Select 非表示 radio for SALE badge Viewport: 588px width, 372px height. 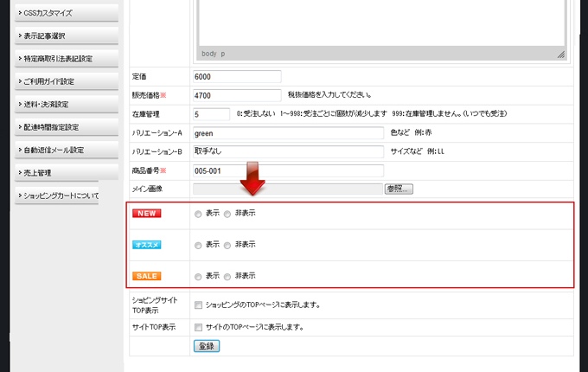pyautogui.click(x=228, y=277)
